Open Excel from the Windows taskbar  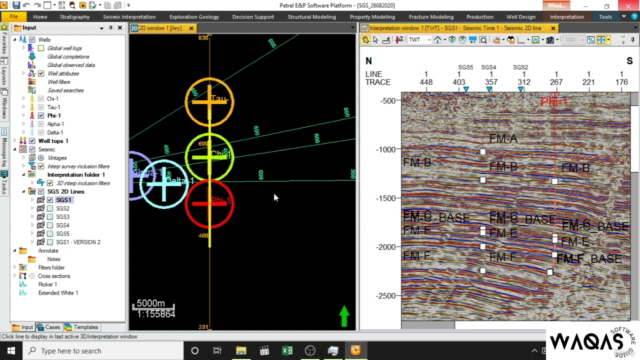coord(287,351)
